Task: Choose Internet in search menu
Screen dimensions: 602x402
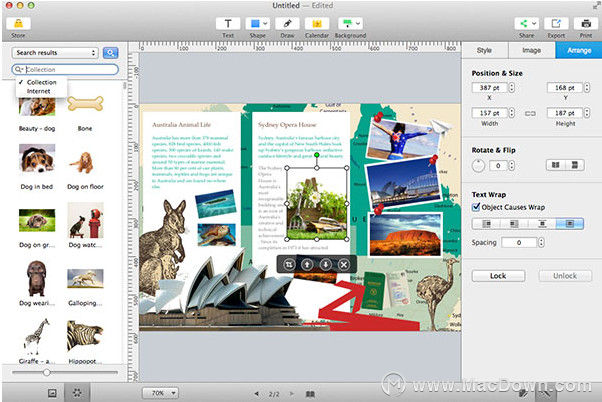Action: (x=38, y=91)
